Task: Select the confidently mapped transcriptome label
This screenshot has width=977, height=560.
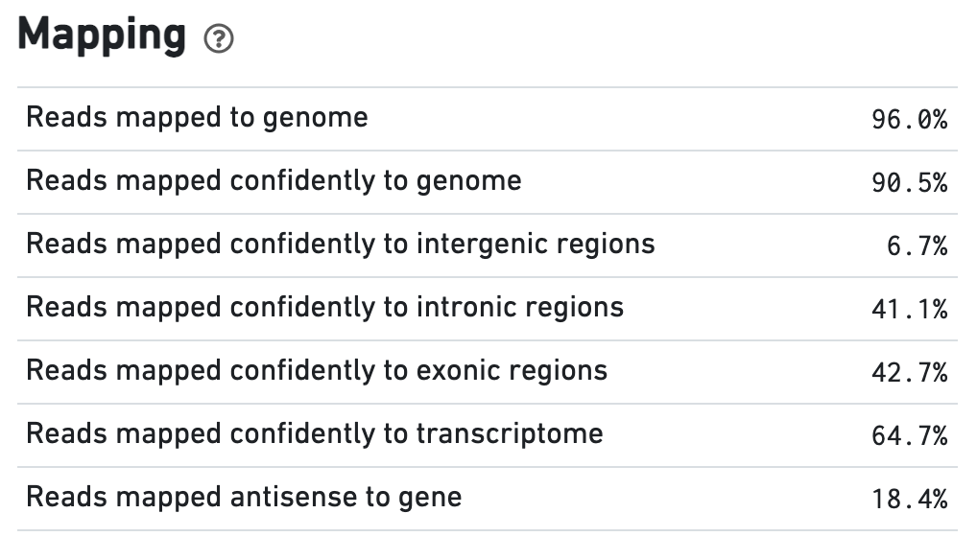Action: coord(314,434)
